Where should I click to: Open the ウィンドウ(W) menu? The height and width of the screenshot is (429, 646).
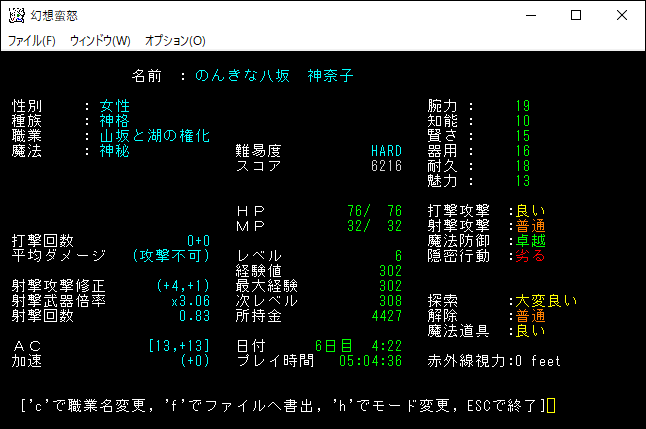coord(100,41)
